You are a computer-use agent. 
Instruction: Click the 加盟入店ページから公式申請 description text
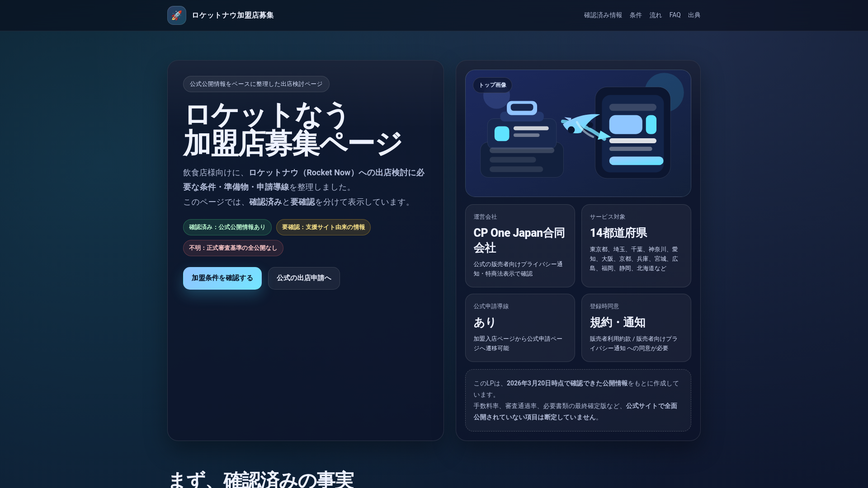click(x=518, y=343)
